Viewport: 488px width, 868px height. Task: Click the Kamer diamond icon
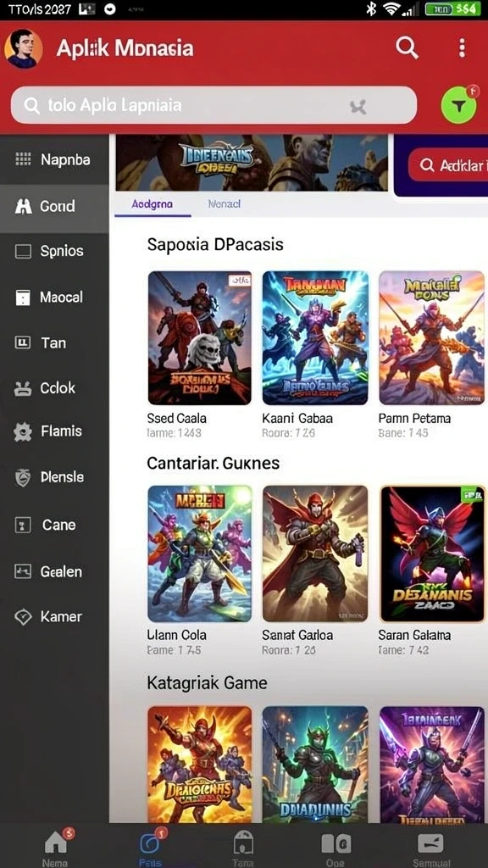(23, 617)
